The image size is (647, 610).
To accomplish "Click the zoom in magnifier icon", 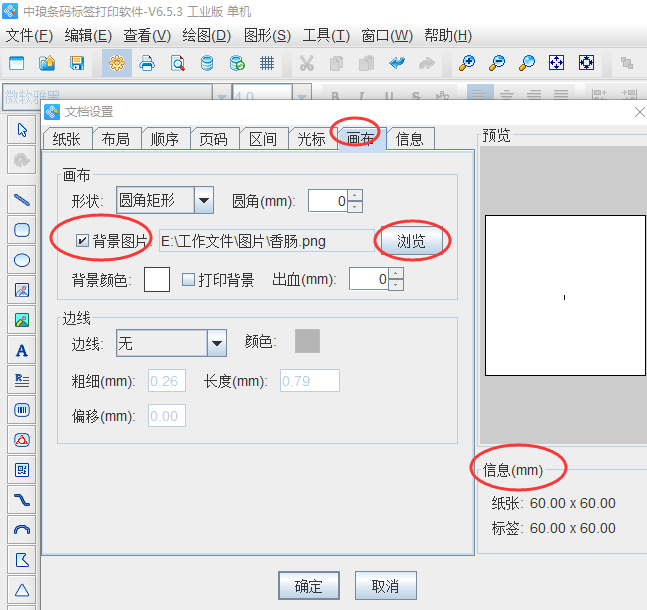I will [x=467, y=63].
